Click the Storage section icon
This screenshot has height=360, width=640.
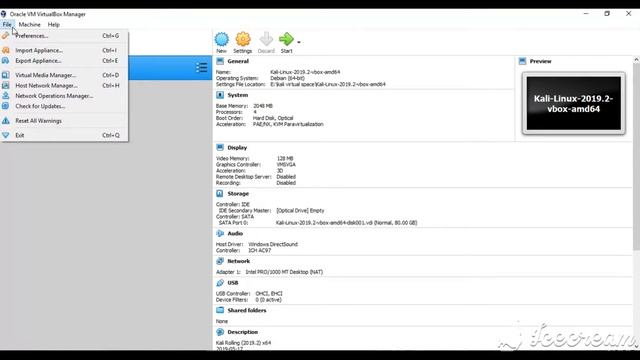tap(220, 193)
